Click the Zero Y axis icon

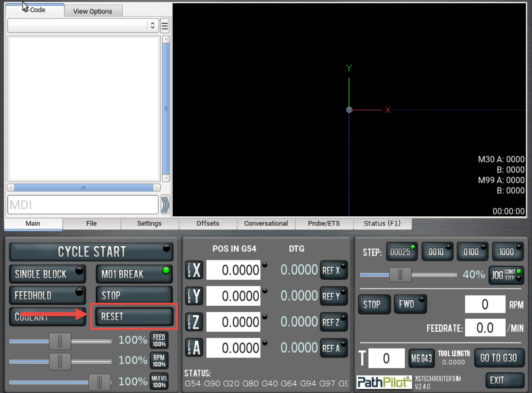[x=194, y=296]
